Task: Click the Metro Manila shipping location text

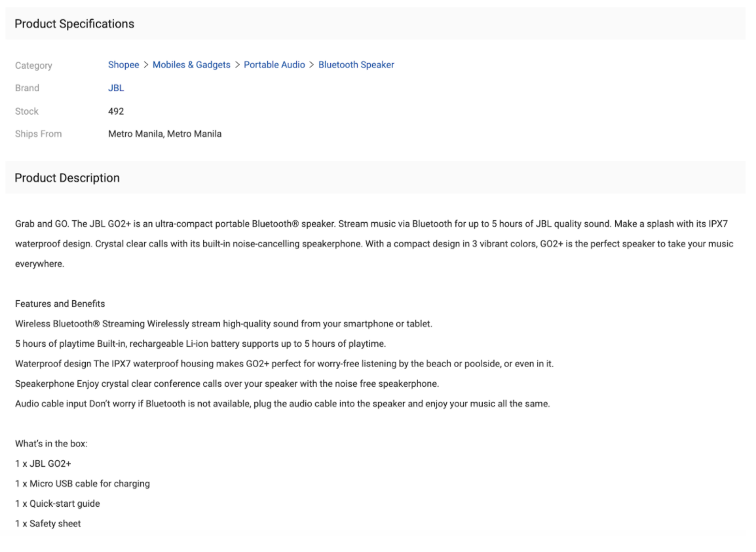Action: click(164, 134)
